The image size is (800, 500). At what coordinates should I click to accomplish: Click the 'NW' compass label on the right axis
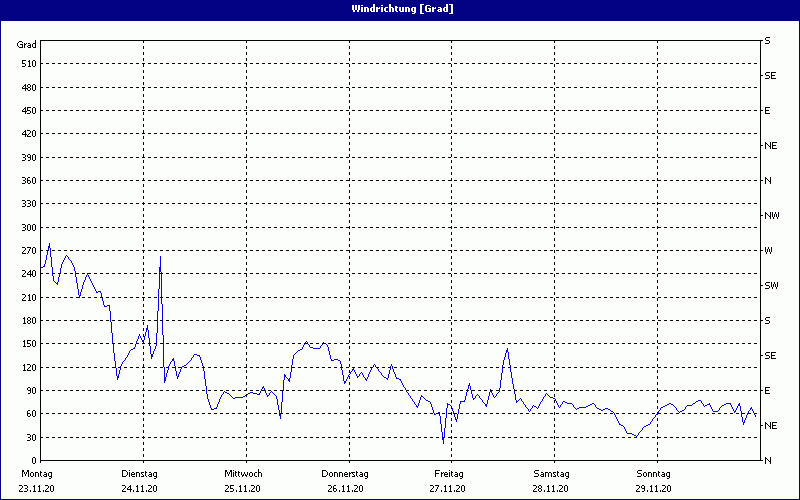[x=771, y=216]
